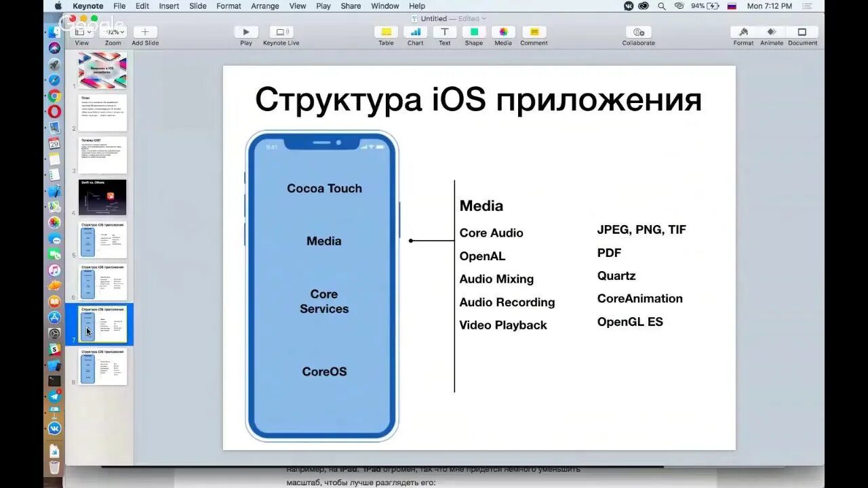
Task: Open Launchpad rocket in the Dock
Action: point(54,64)
